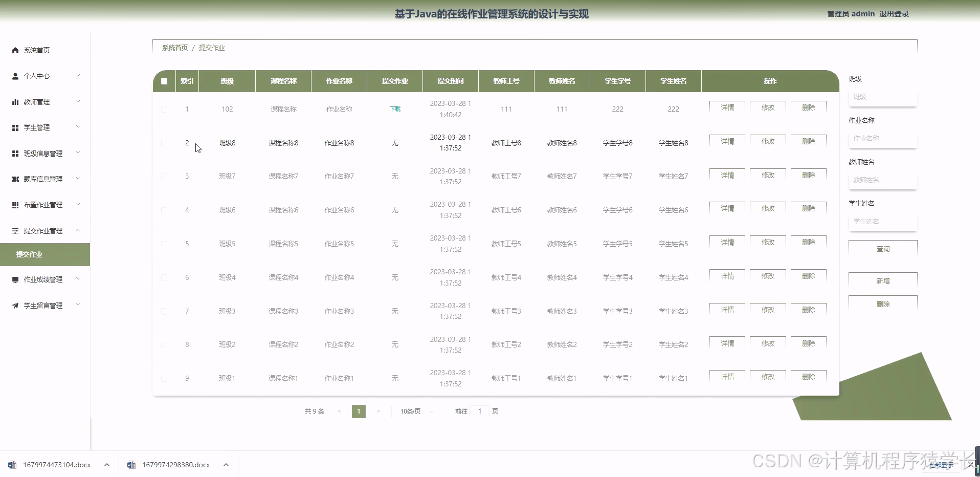Focus the 班级 filter input

(883, 97)
